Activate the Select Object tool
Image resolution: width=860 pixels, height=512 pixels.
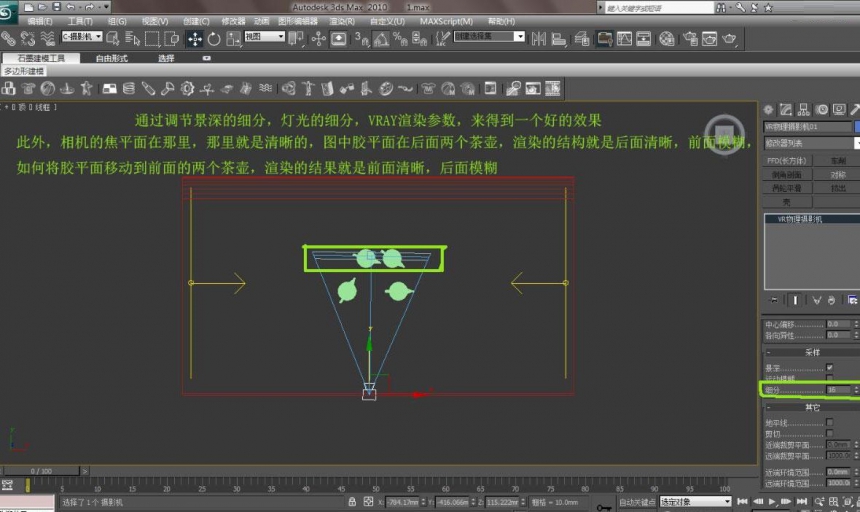click(113, 38)
